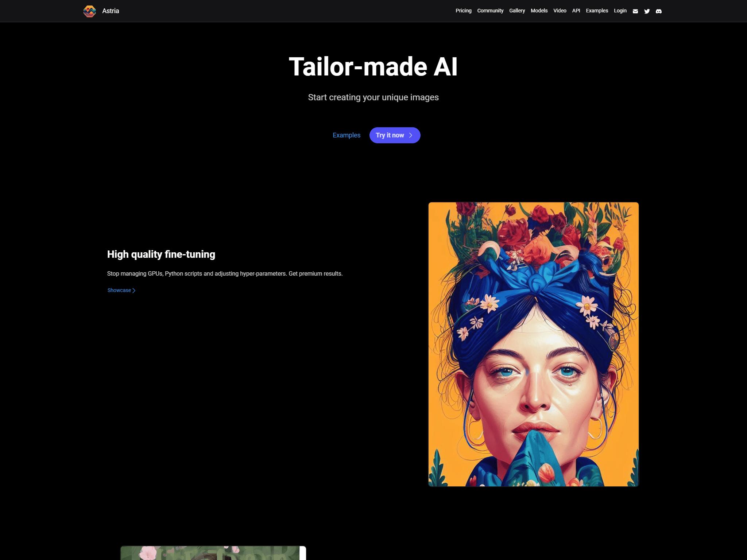
Task: Click the Astria logo icon
Action: 89,11
